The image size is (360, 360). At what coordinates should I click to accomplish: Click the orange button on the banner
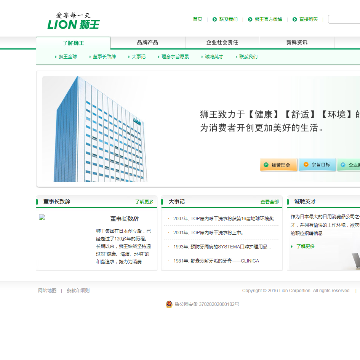(279, 165)
